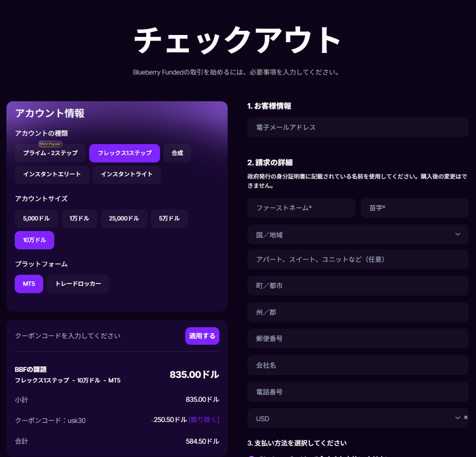This screenshot has height=457, width=476.
Task: Click the 835.00ドル subtotal value
Action: click(202, 399)
